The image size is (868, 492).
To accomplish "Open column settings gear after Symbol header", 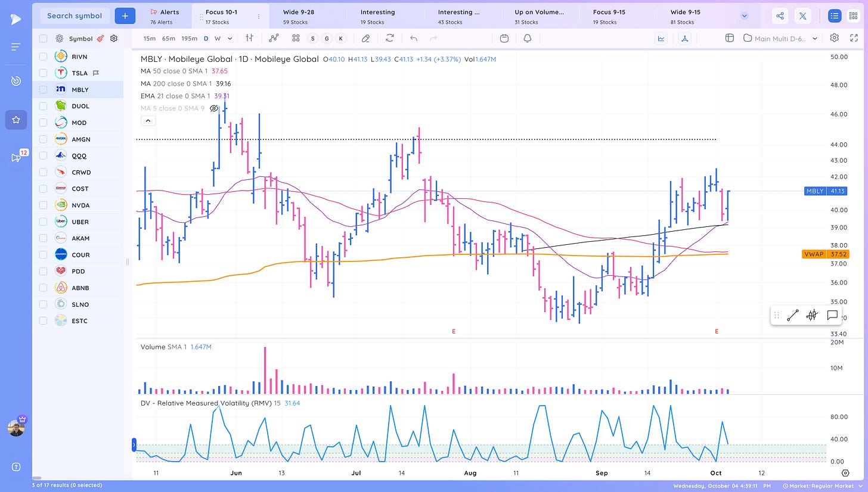I will pyautogui.click(x=114, y=38).
